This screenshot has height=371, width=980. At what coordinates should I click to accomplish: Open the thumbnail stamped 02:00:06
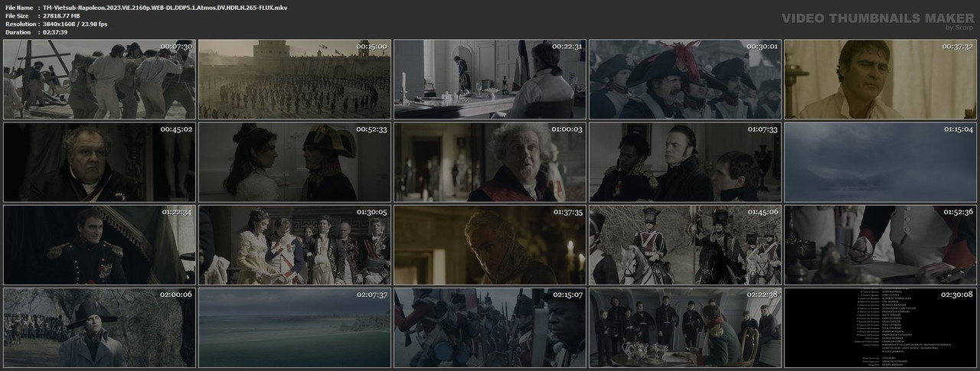[x=100, y=327]
